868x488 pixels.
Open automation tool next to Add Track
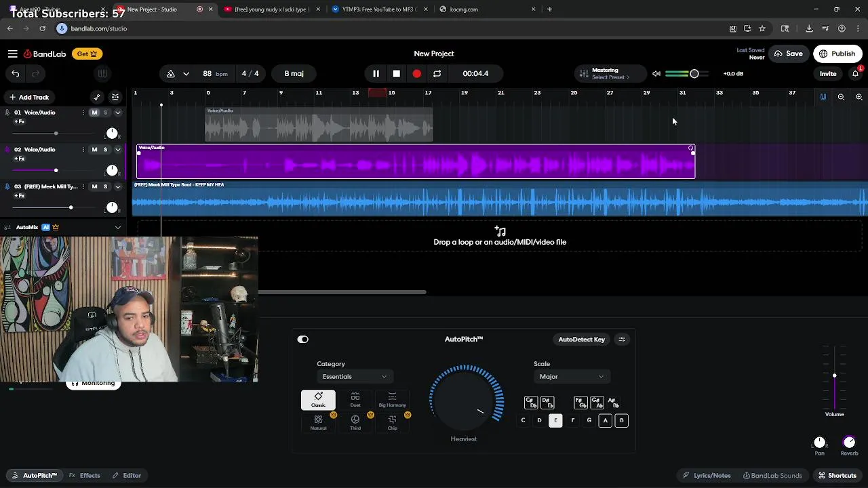97,97
